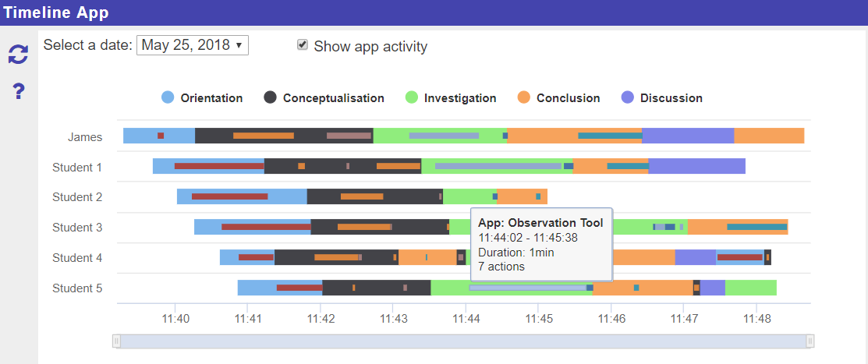Click left handle of timeline range slider
This screenshot has height=364, width=868.
click(117, 341)
